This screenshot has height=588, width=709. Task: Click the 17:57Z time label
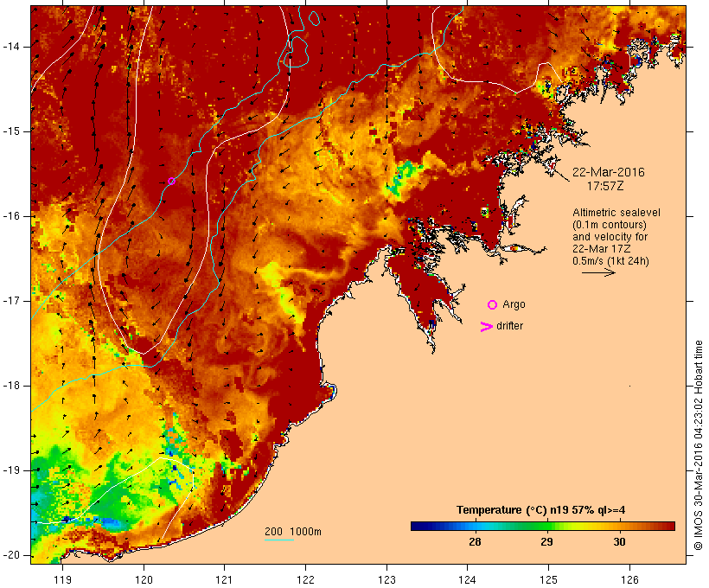pos(605,186)
